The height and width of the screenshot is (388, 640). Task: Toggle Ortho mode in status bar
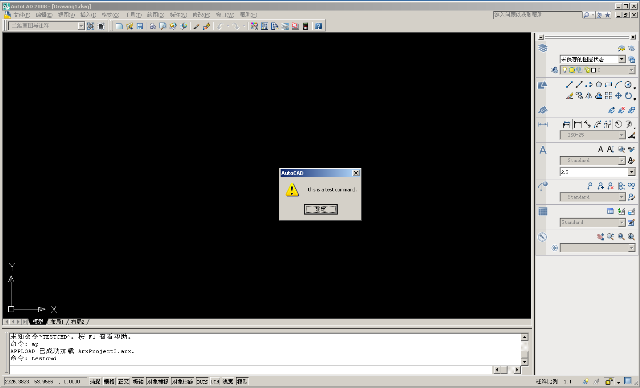pyautogui.click(x=123, y=381)
